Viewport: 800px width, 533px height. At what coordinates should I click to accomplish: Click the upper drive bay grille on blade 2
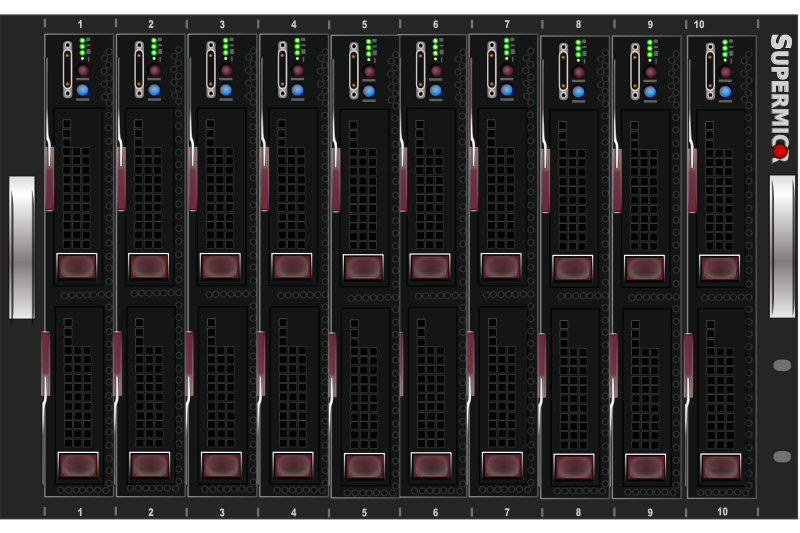[148, 180]
